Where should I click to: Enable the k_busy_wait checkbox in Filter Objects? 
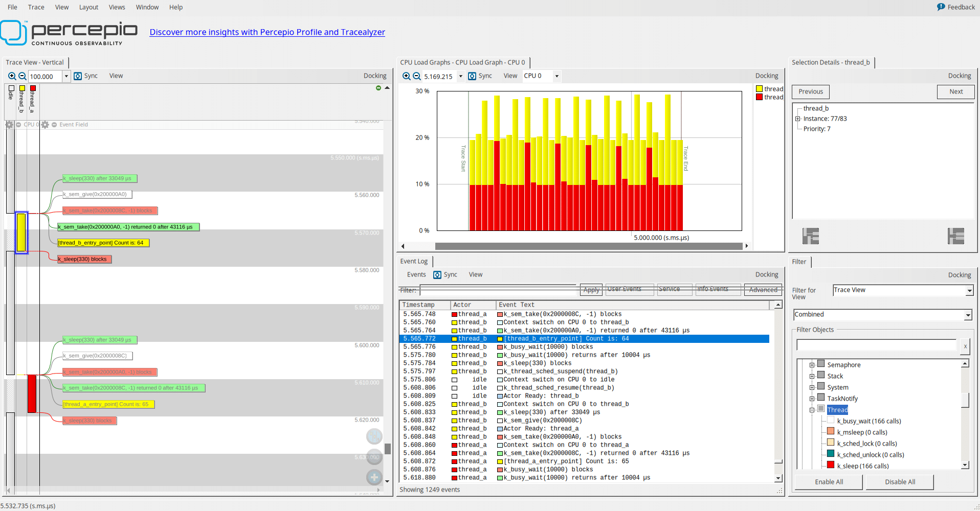831,420
